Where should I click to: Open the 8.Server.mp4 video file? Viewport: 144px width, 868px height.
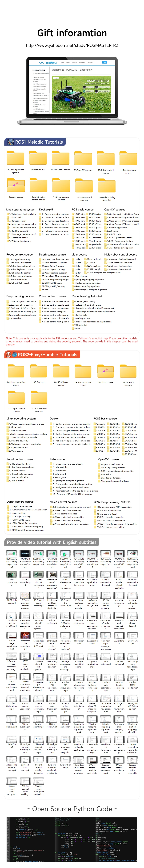133,636
